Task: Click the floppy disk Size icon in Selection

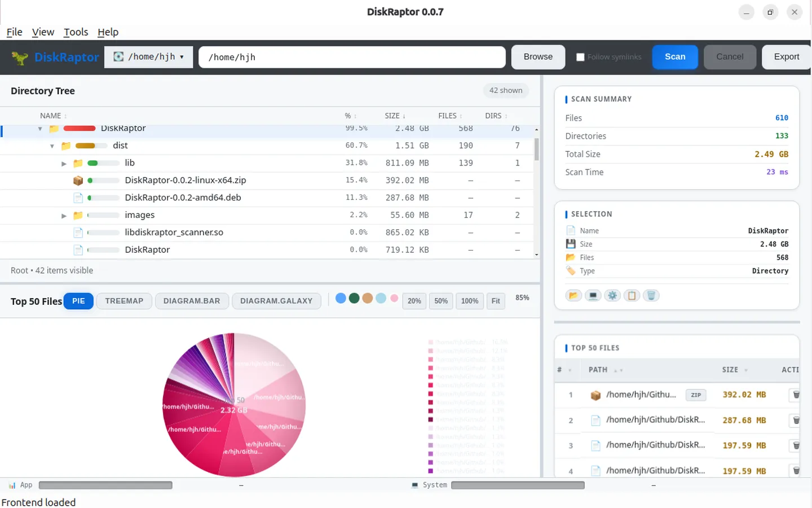Action: pos(571,244)
